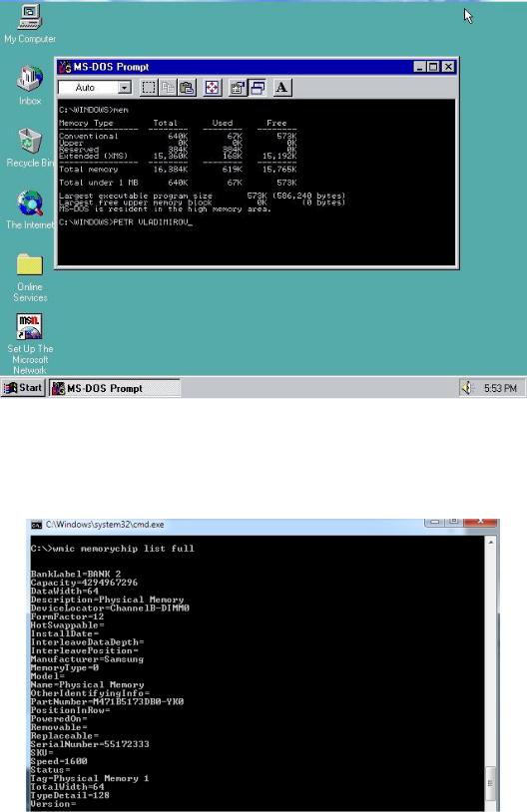Click the C:\Windows\system32\cmd.exe title
Image resolution: width=527 pixels, height=812 pixels.
tap(105, 525)
